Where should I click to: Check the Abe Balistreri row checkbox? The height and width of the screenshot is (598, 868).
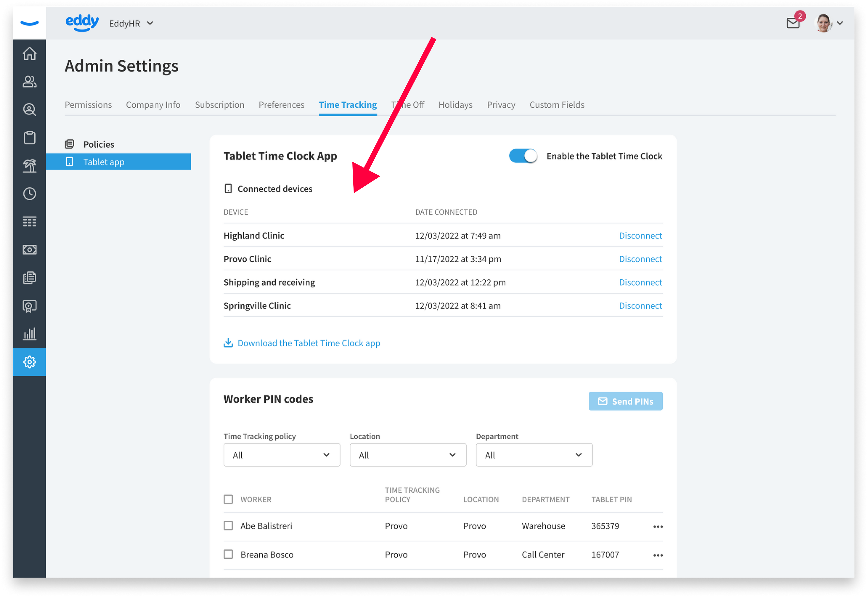228,526
